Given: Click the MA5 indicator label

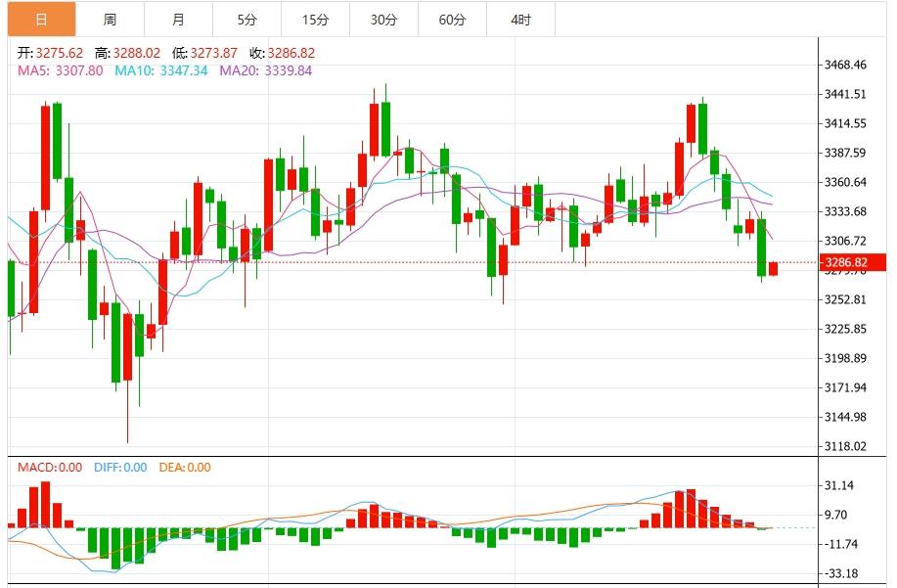Looking at the screenshot, I should click(x=60, y=70).
